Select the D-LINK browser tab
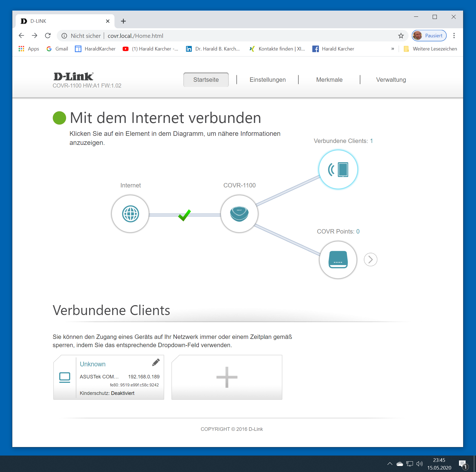 (65, 21)
